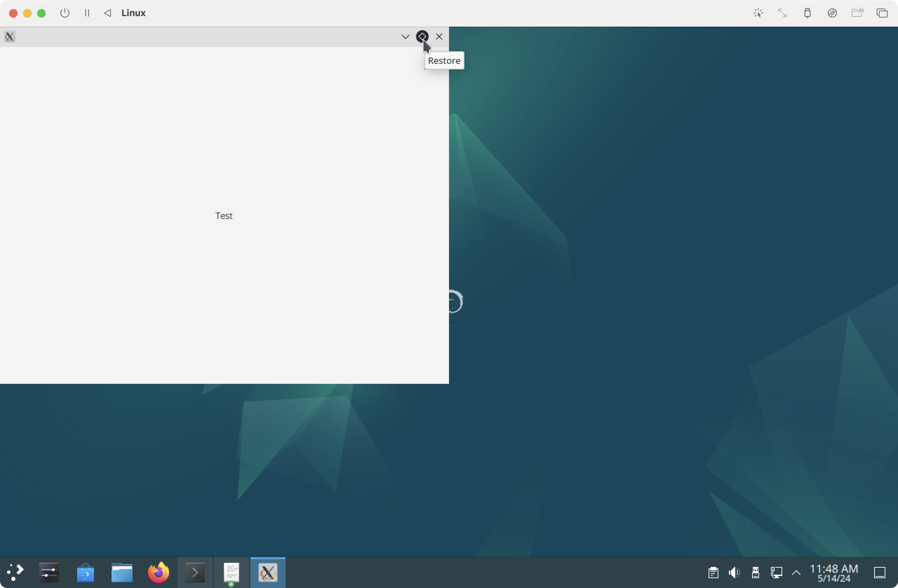The width and height of the screenshot is (898, 588).
Task: Click the digital clock showing 11:48 AM
Action: [x=834, y=573]
